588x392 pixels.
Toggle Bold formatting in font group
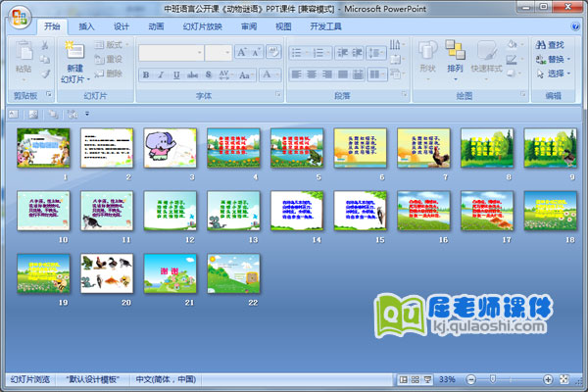(x=146, y=74)
